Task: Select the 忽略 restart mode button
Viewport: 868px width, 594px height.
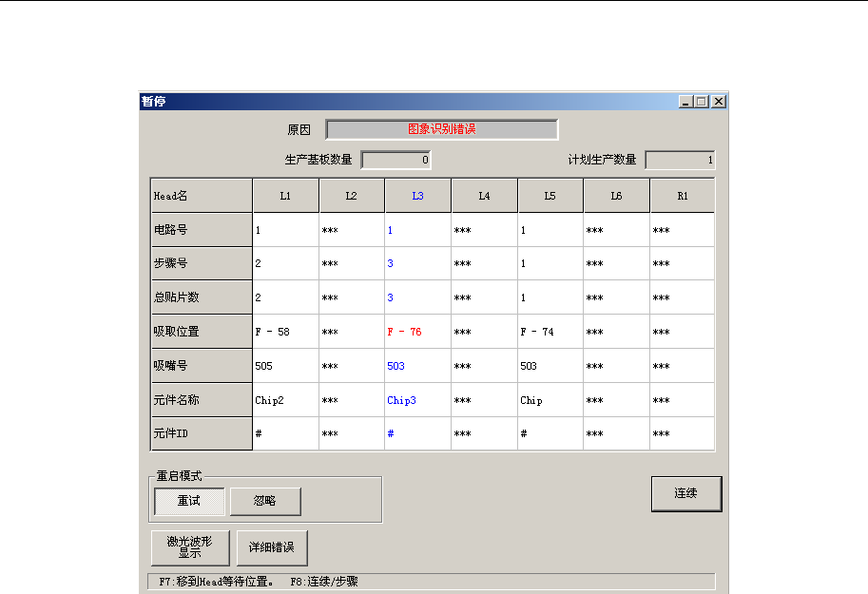Action: pos(265,501)
